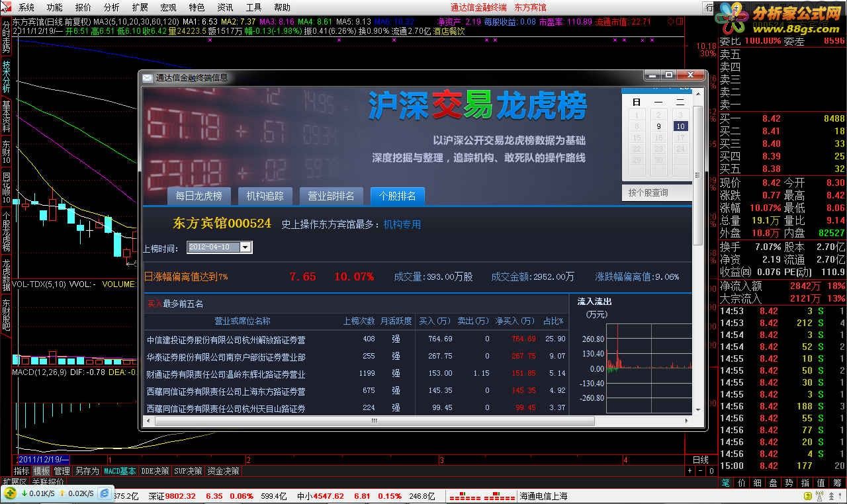Switch to the 机构追踪 tab
Image resolution: width=847 pixels, height=504 pixels.
[265, 196]
